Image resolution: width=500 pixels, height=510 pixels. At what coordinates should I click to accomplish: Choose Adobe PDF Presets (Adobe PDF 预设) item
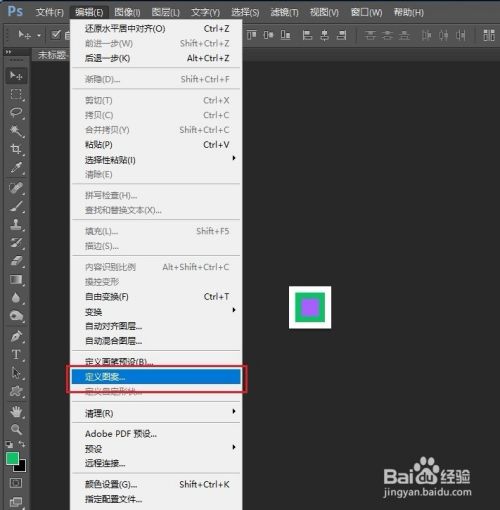point(156,434)
